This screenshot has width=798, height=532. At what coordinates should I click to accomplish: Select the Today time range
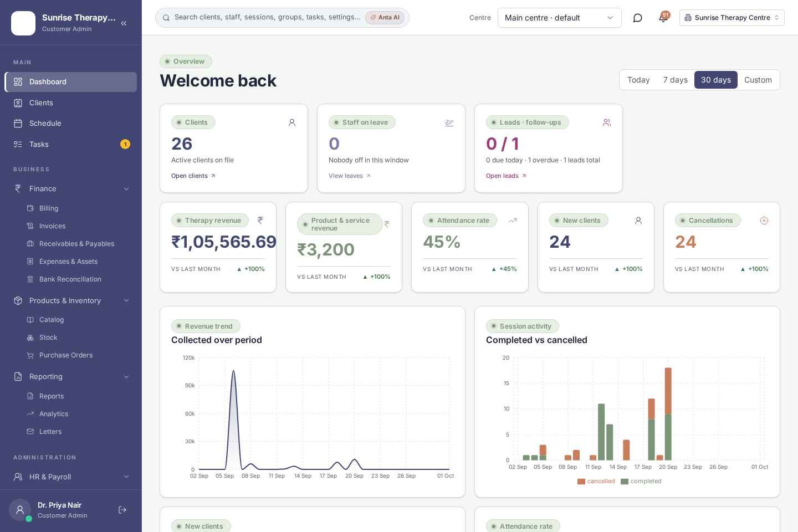pos(638,80)
